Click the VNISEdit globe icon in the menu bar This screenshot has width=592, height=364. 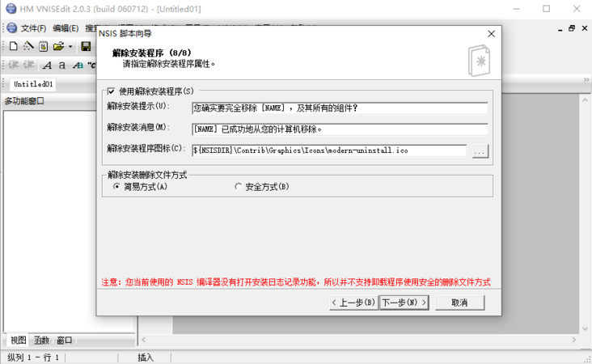pyautogui.click(x=11, y=28)
